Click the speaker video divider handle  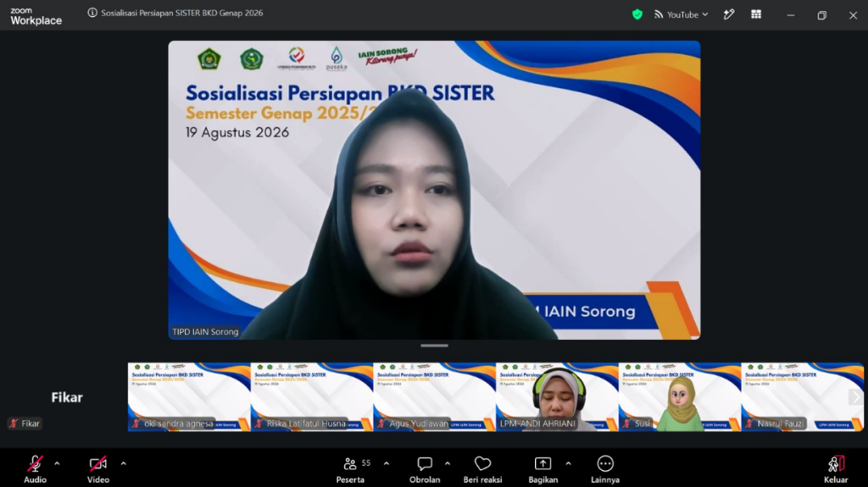(x=435, y=346)
